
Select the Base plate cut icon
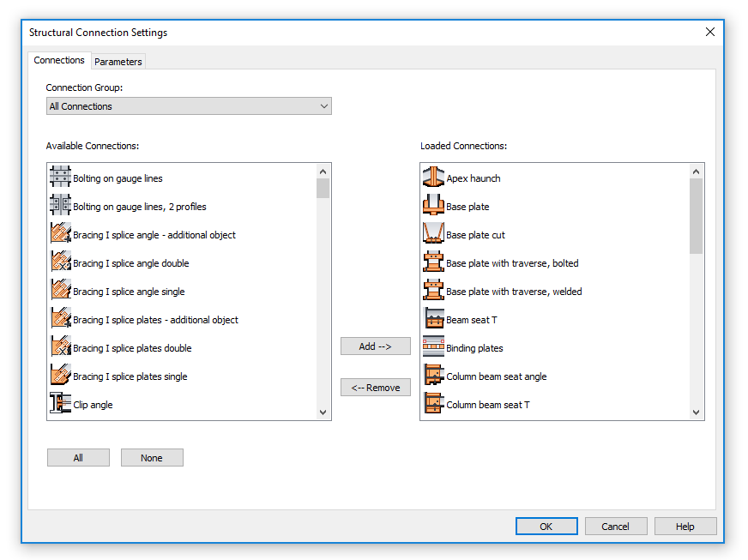[433, 235]
